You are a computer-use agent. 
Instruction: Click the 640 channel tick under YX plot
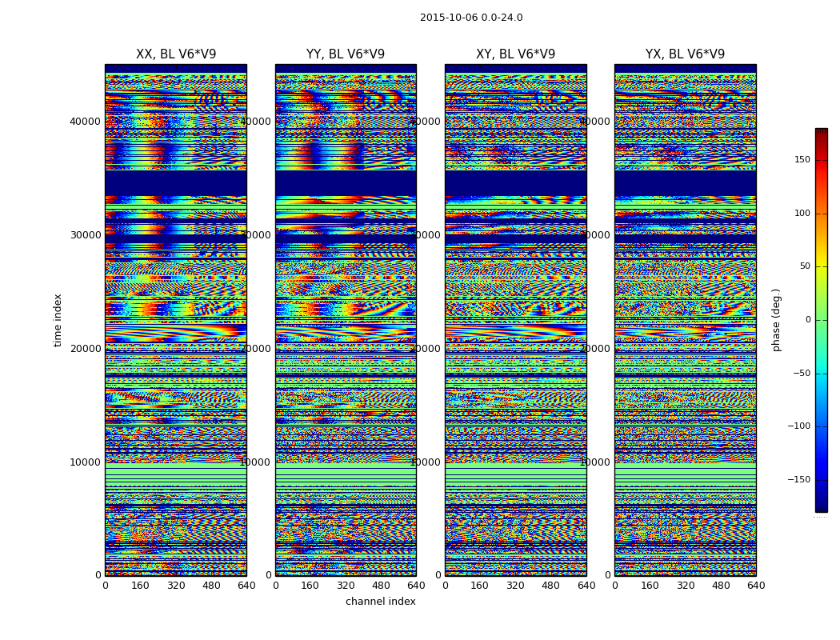pyautogui.click(x=756, y=586)
